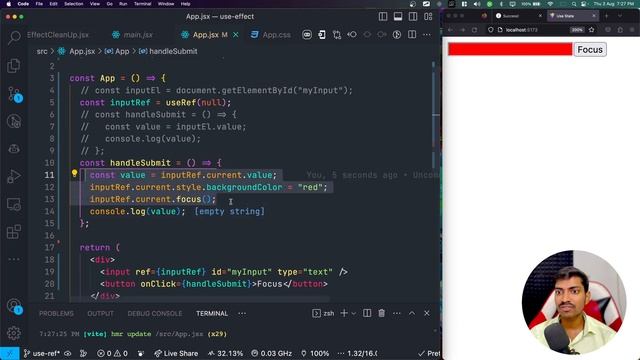
Task: Split the terminal panel
Action: [367, 313]
